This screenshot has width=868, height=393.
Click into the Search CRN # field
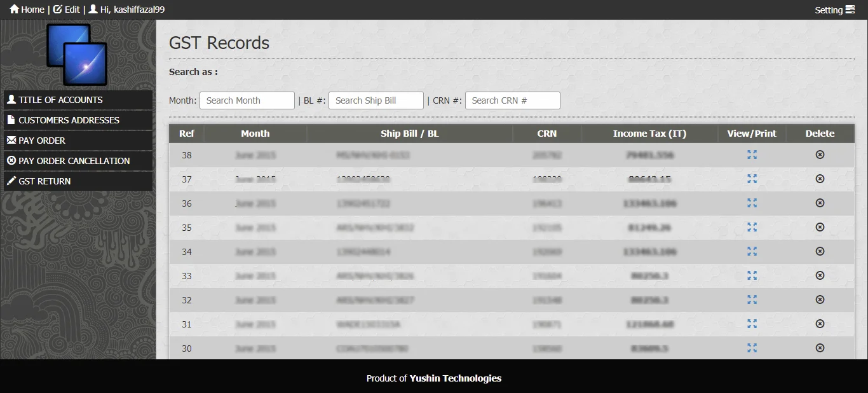point(512,100)
